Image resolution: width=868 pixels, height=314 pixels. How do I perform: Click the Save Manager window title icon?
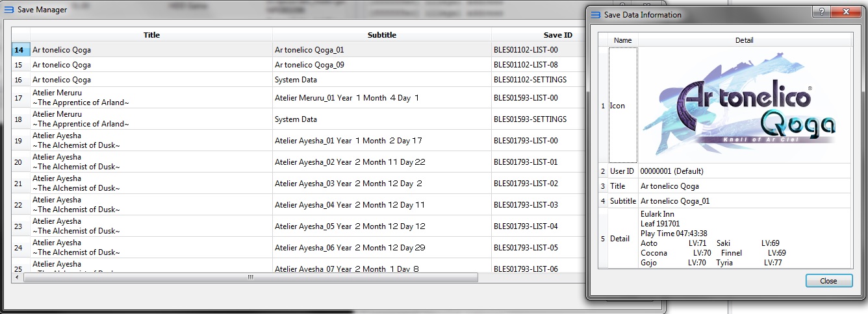9,10
